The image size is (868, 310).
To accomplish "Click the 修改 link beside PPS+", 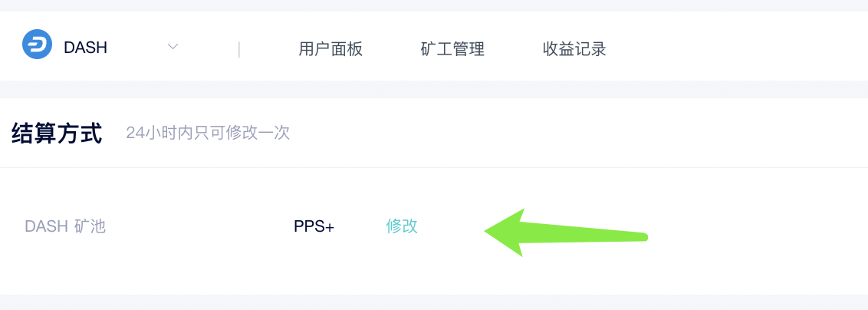I will tap(402, 226).
